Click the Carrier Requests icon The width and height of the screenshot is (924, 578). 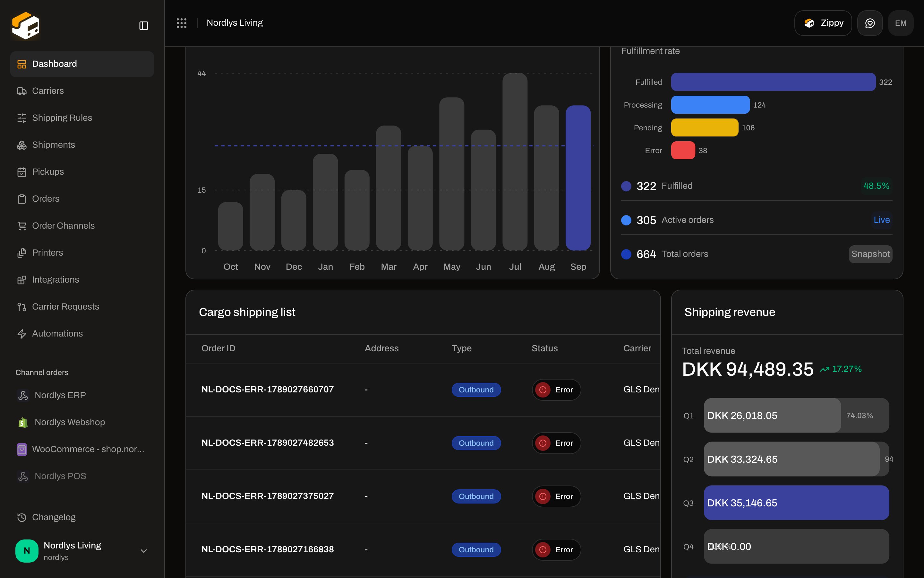click(22, 307)
